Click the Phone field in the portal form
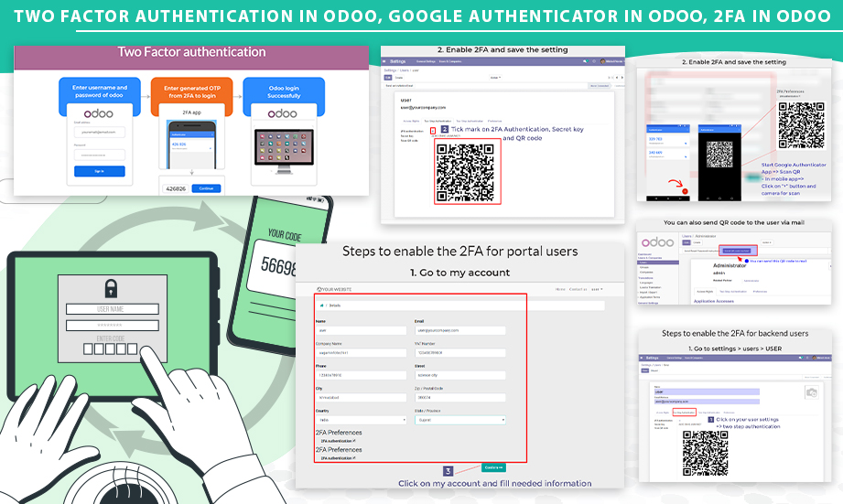The height and width of the screenshot is (504, 843). pyautogui.click(x=361, y=375)
